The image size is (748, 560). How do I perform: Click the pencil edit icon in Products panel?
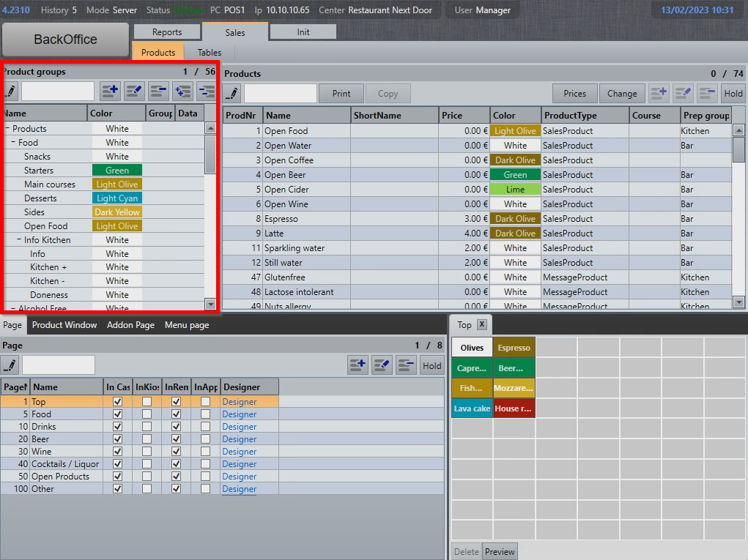(233, 93)
